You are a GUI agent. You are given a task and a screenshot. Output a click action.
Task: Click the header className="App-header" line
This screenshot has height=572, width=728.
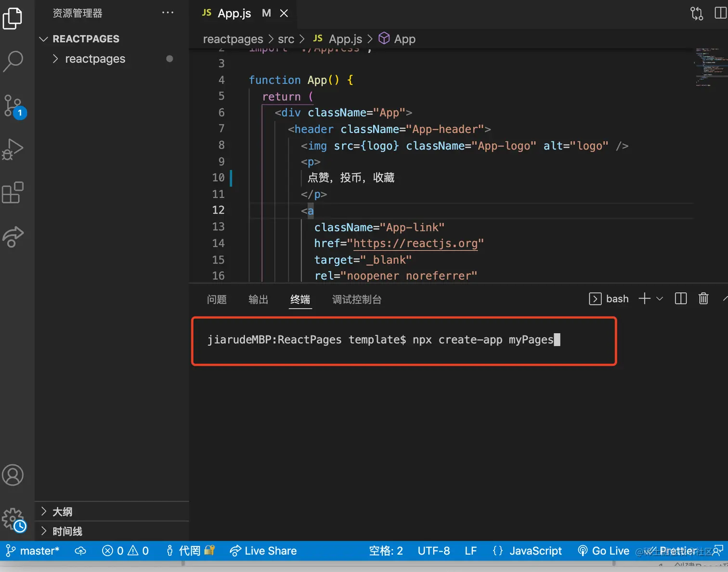click(x=389, y=129)
